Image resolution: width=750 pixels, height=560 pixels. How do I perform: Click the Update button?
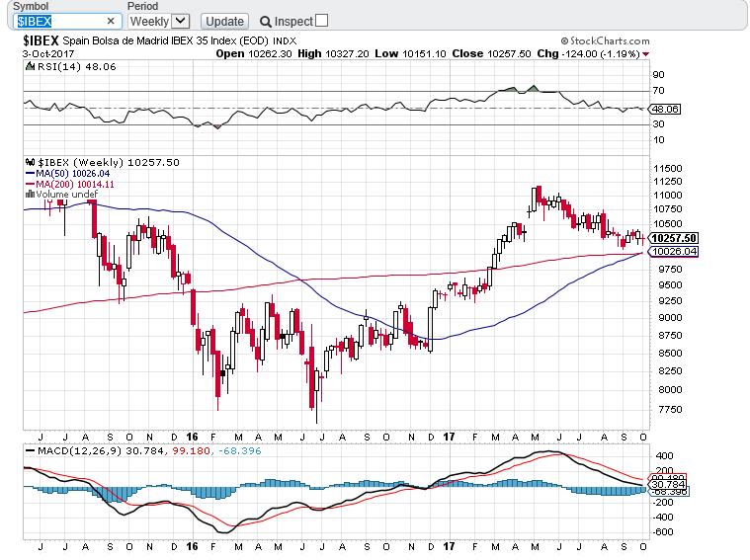click(225, 21)
